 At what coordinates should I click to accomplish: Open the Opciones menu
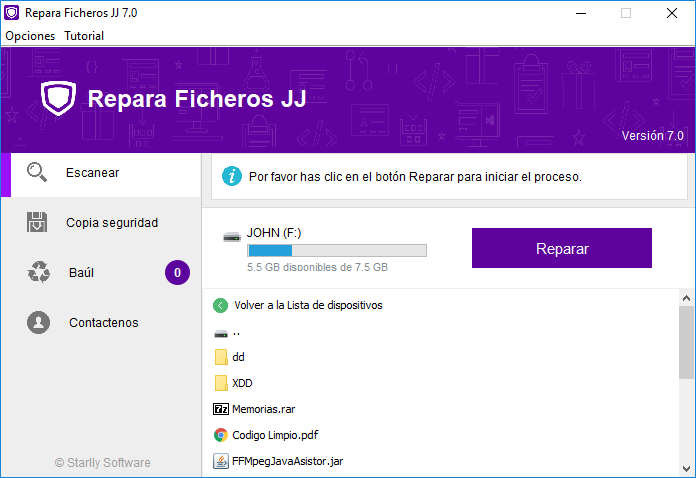[x=30, y=36]
